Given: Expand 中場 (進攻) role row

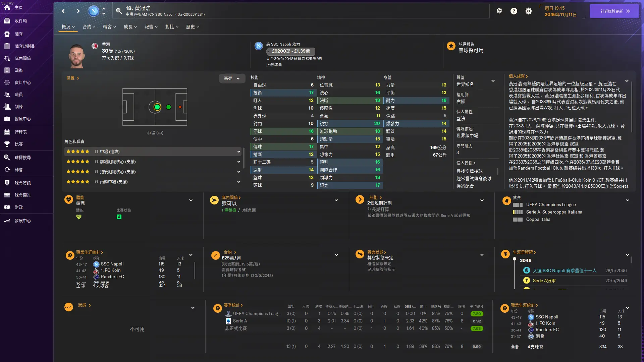Looking at the screenshot, I should 153,152.
